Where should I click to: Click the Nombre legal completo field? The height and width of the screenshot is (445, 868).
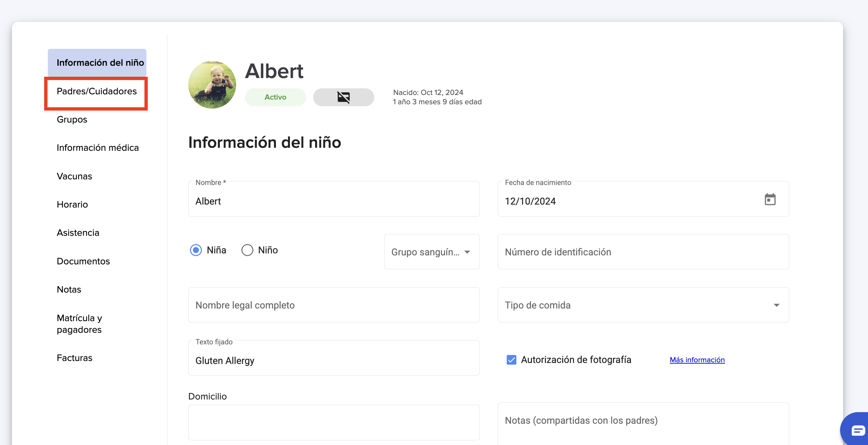click(x=334, y=305)
